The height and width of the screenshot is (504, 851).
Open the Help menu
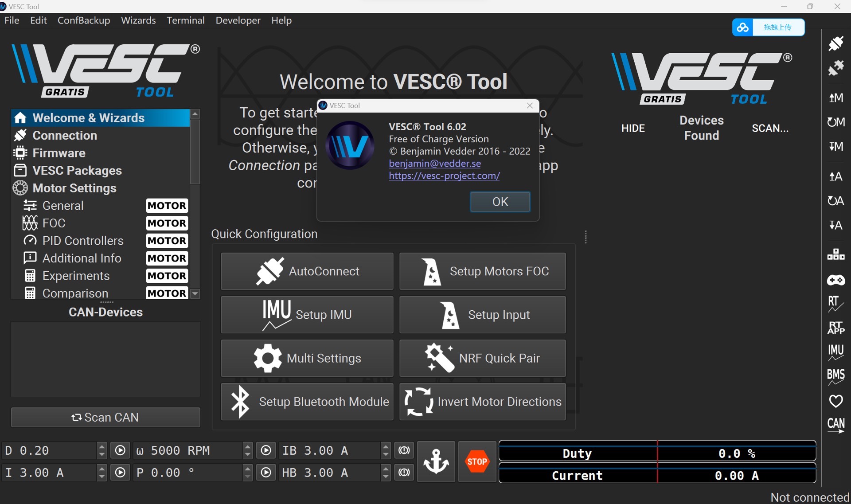[281, 20]
